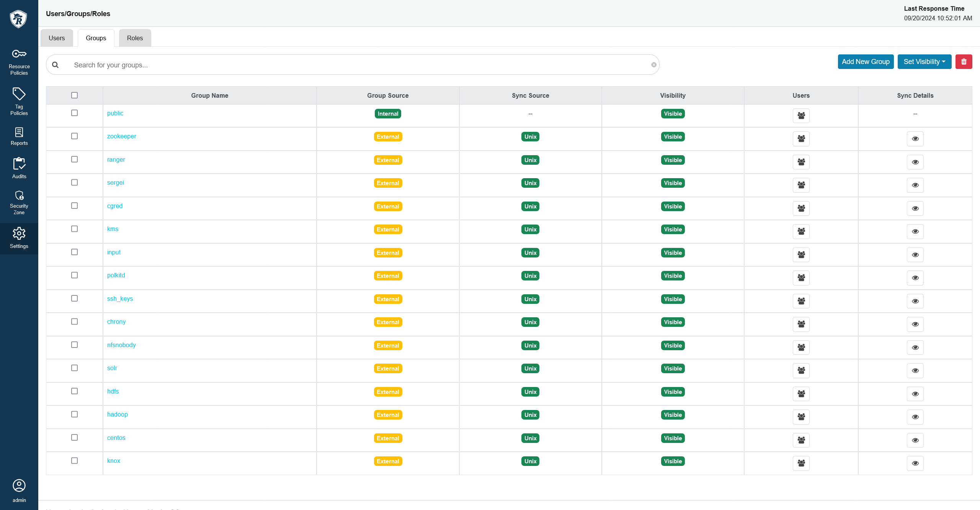This screenshot has width=980, height=510.
Task: Click the Add New Group button
Action: (x=865, y=60)
